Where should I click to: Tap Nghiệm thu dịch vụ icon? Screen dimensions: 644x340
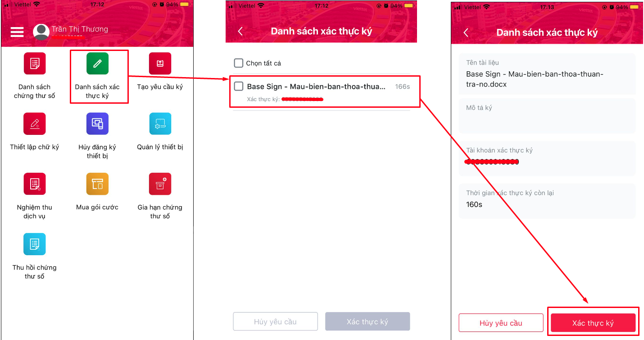[35, 184]
